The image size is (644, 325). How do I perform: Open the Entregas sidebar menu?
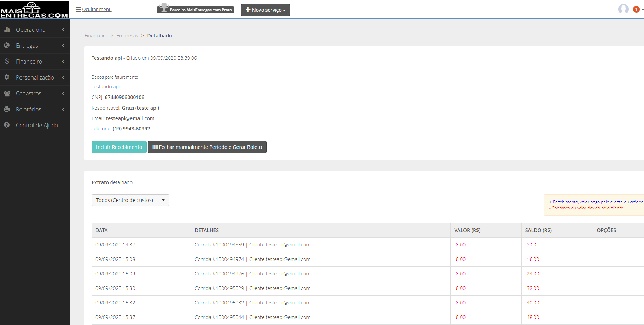35,46
